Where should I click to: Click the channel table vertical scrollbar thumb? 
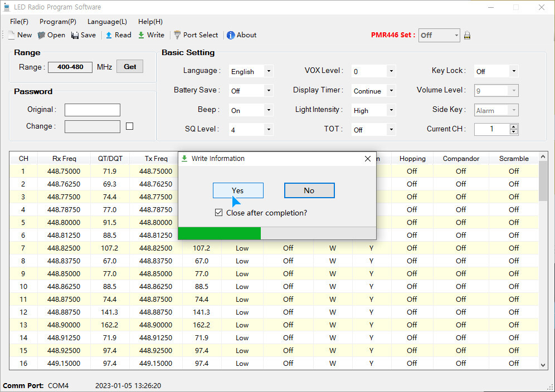click(x=543, y=182)
